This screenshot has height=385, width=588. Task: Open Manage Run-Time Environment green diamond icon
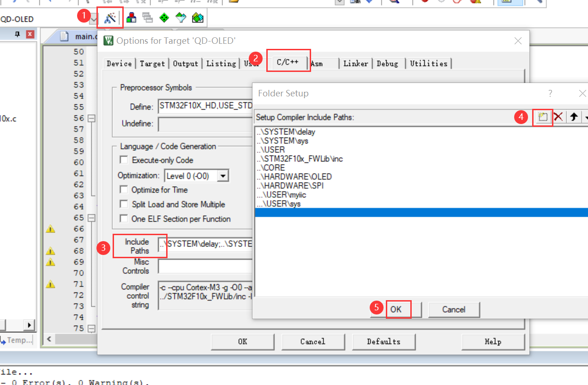pos(164,18)
